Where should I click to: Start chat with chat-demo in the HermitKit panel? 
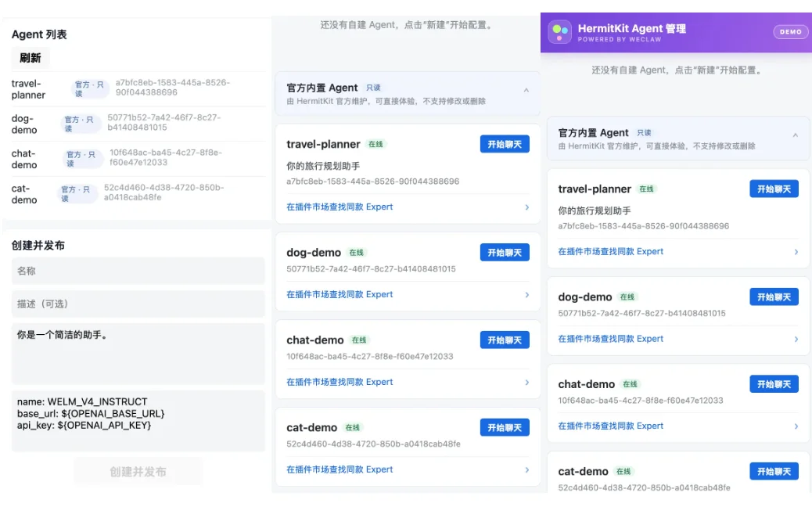[774, 383]
